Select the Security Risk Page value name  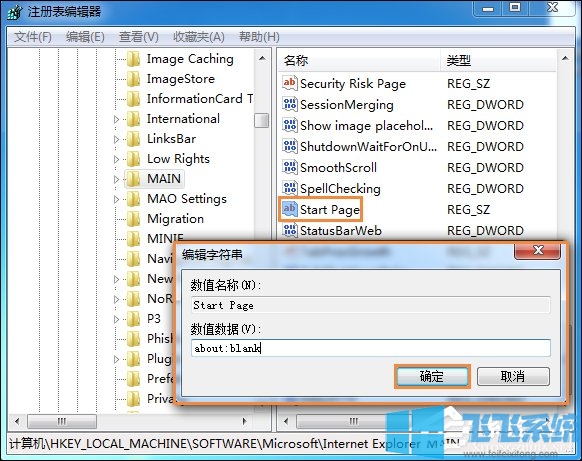pos(353,84)
